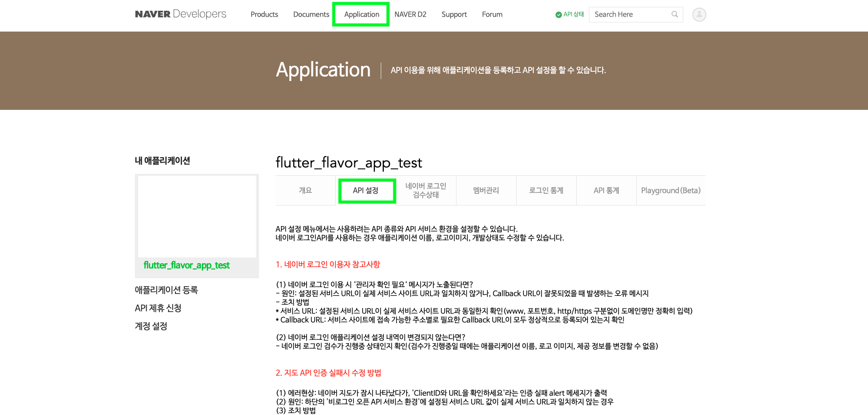Click heading 2. 지도 API 인증 실패시 수정 방법

pos(328,373)
